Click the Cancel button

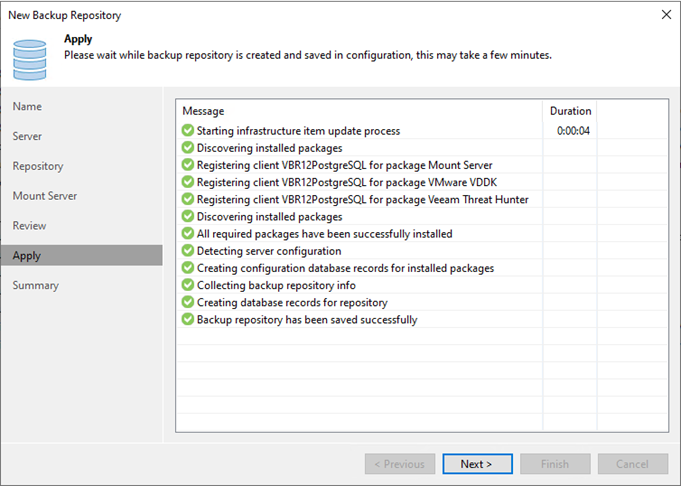(x=632, y=464)
